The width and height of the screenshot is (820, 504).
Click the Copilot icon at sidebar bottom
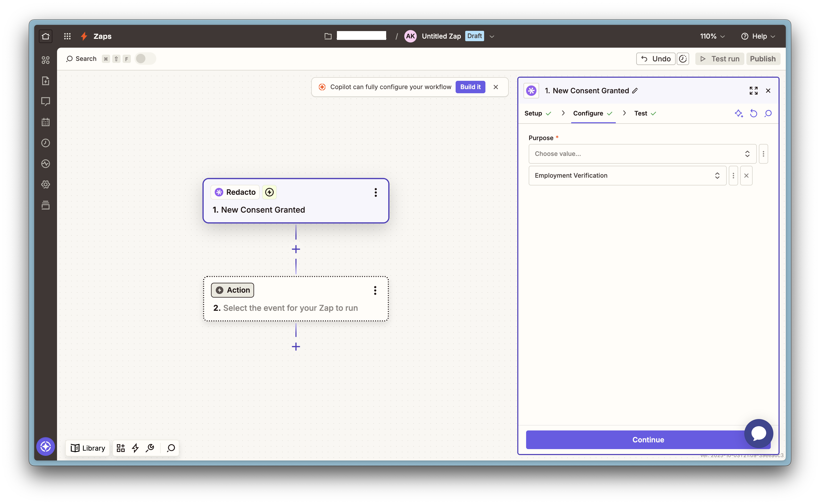pos(46,446)
